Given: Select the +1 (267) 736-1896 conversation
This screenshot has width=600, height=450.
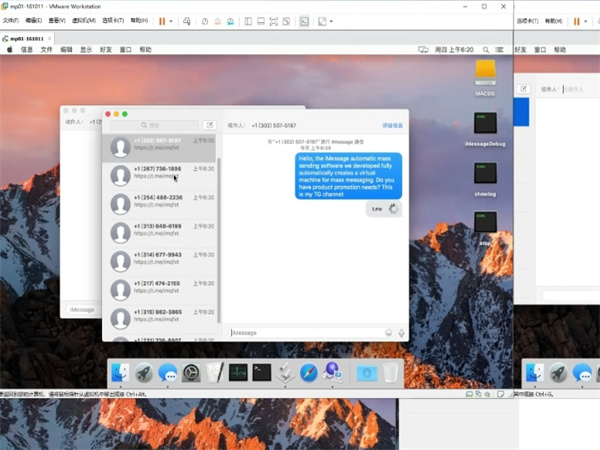Looking at the screenshot, I should click(x=158, y=172).
